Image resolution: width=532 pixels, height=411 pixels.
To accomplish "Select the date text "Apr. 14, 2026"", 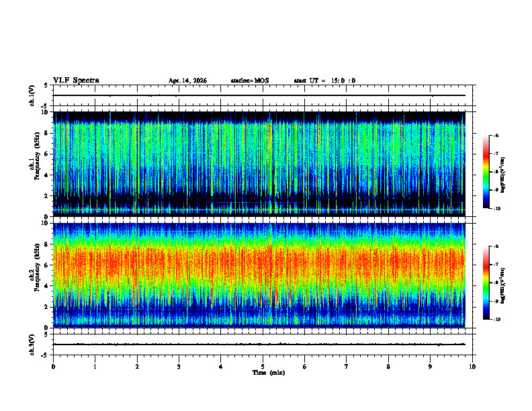I will (x=187, y=81).
